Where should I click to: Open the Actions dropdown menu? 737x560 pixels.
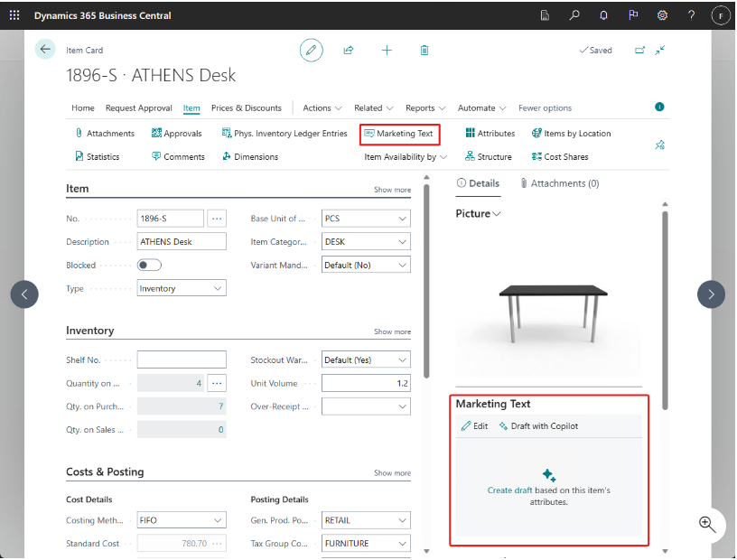[322, 108]
